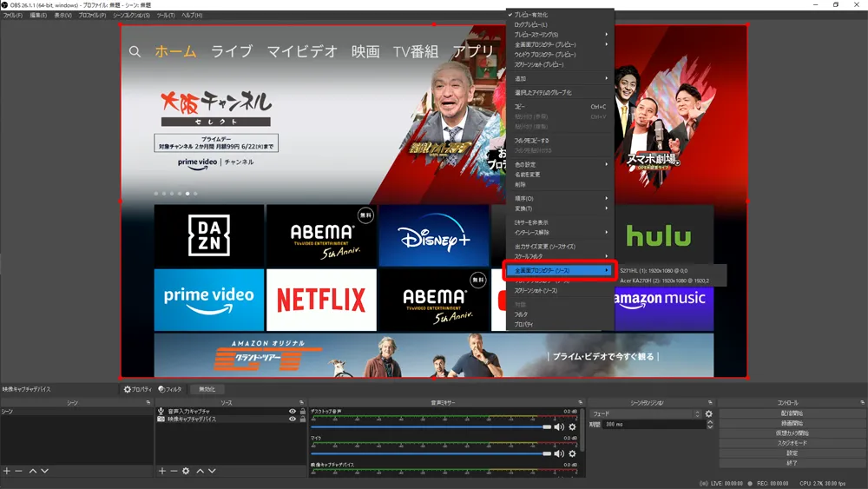Add a new source with the plus icon
This screenshot has height=489, width=868.
click(161, 471)
